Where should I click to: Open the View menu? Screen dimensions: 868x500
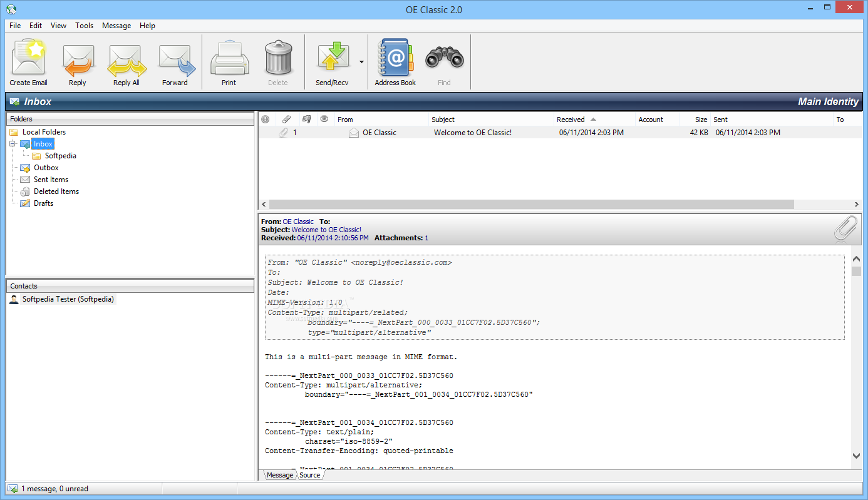tap(59, 26)
